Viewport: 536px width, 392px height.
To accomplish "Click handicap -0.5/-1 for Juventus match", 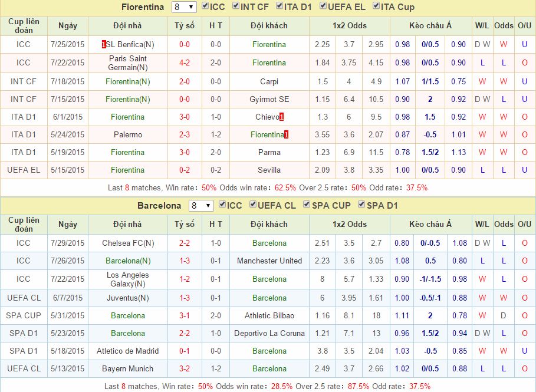I will pyautogui.click(x=430, y=298).
